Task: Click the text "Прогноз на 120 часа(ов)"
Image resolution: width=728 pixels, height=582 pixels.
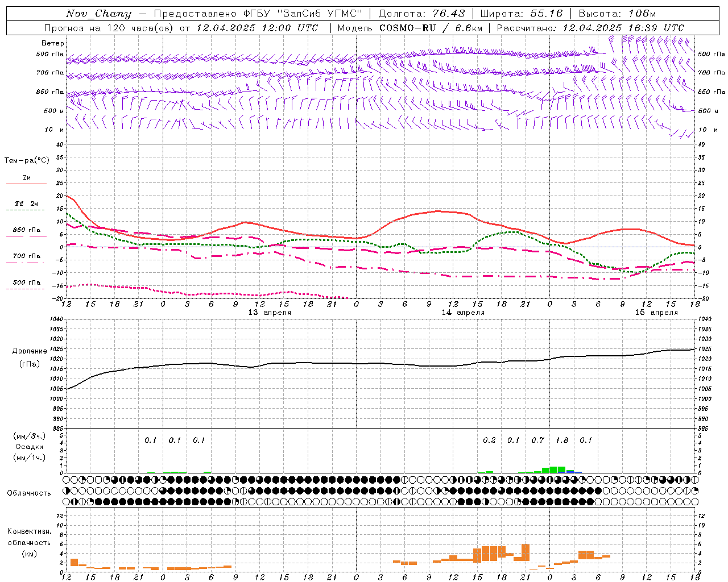Action: click(x=109, y=28)
